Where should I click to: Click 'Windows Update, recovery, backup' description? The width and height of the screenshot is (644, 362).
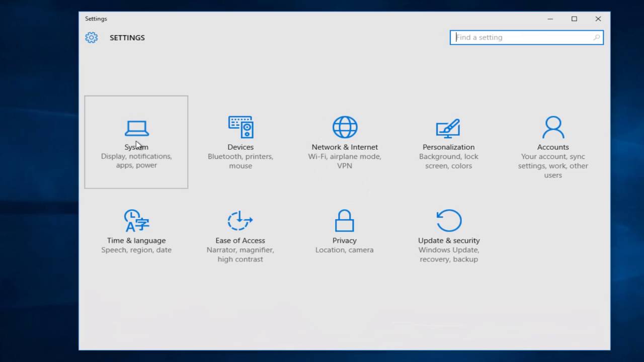[x=449, y=254]
